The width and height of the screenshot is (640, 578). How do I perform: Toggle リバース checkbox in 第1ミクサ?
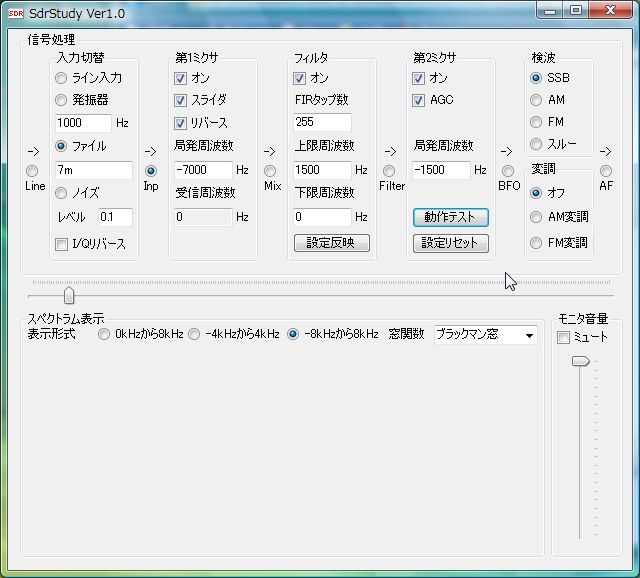(x=180, y=123)
